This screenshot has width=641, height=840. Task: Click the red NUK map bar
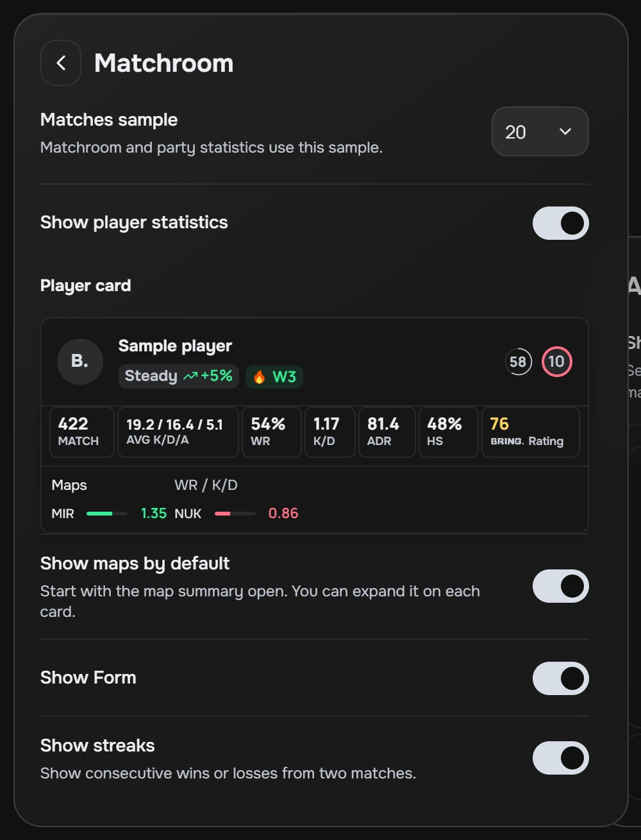(235, 514)
